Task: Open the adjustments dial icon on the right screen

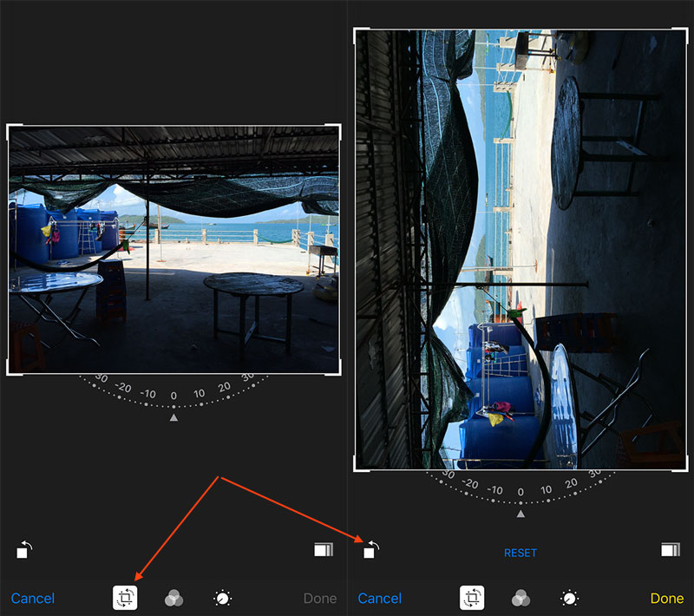Action: point(570,598)
